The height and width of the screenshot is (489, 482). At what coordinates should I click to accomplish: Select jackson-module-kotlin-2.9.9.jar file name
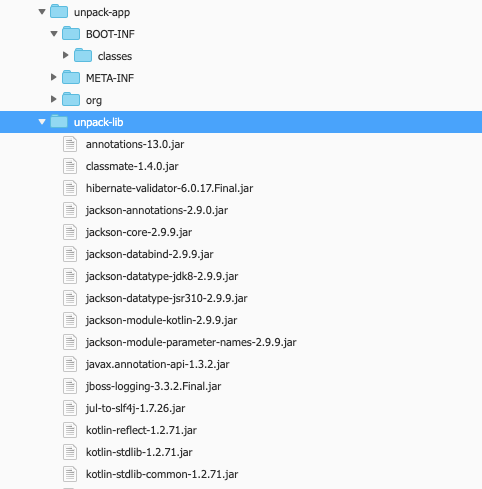(x=162, y=320)
